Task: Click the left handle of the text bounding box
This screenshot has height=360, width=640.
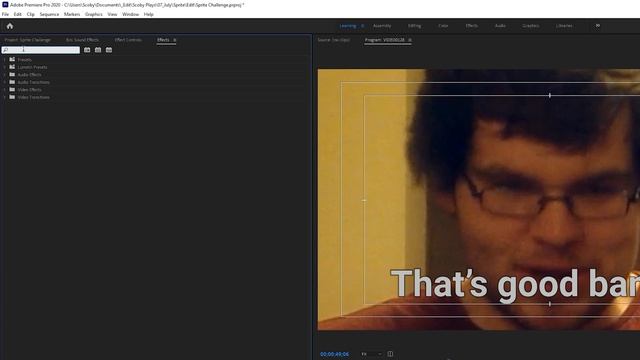Action: tap(364, 200)
